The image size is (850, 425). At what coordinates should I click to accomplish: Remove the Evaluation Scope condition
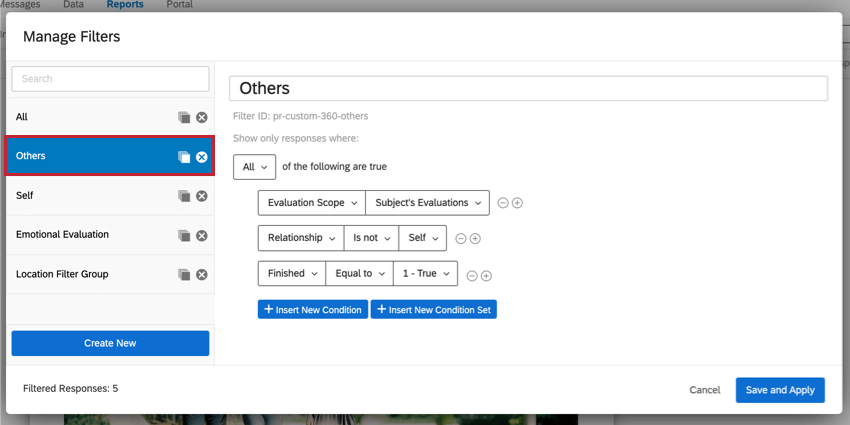[503, 203]
